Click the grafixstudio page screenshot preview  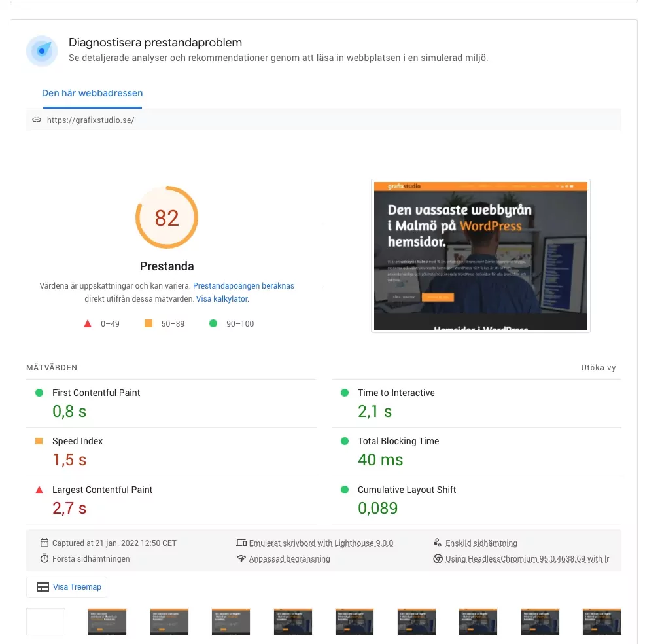point(480,256)
